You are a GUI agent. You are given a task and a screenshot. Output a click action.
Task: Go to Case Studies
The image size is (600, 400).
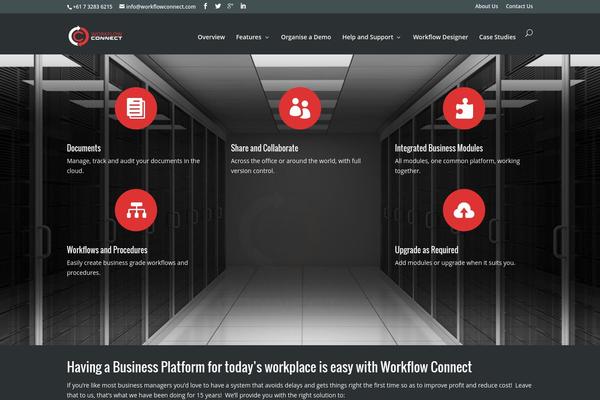pyautogui.click(x=497, y=37)
